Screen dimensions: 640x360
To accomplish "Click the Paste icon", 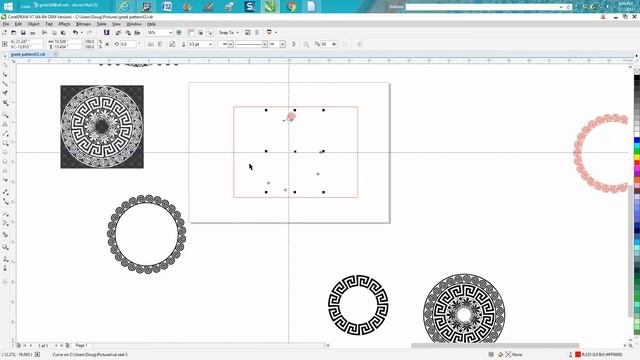I will (x=63, y=32).
